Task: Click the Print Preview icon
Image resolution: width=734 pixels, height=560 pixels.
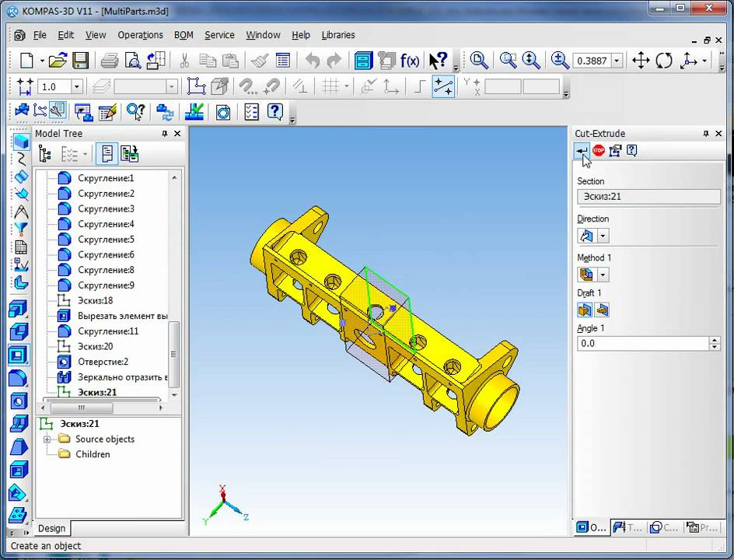Action: pyautogui.click(x=133, y=61)
